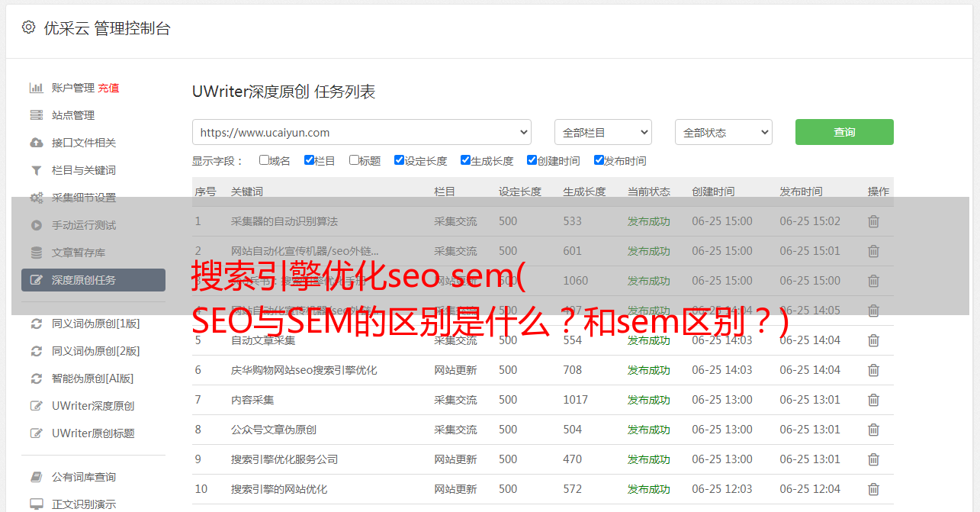
Task: Click trash icon in 内容采集 row
Action: click(874, 400)
